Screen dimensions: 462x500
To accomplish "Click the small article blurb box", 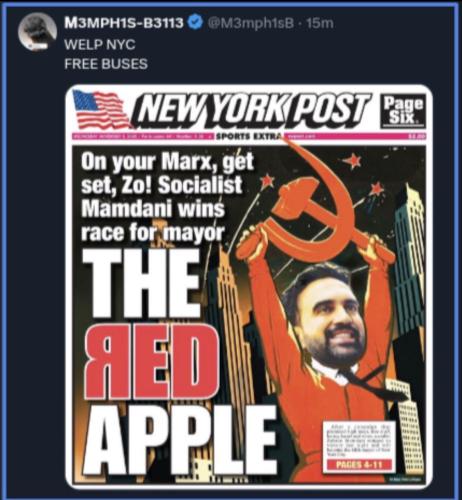I will click(x=358, y=446).
